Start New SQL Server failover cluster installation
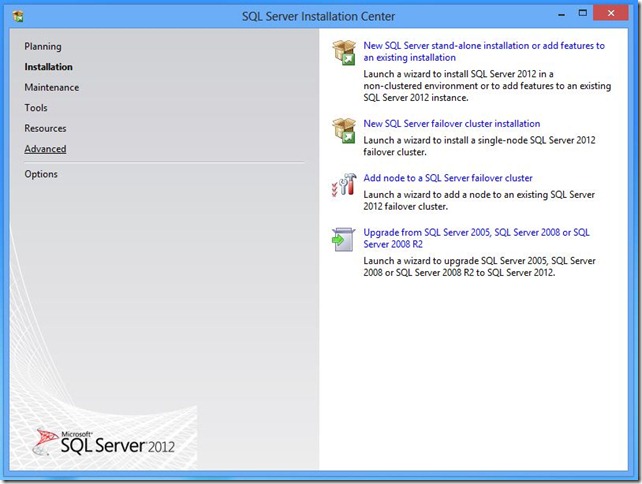The width and height of the screenshot is (642, 484). (x=452, y=124)
